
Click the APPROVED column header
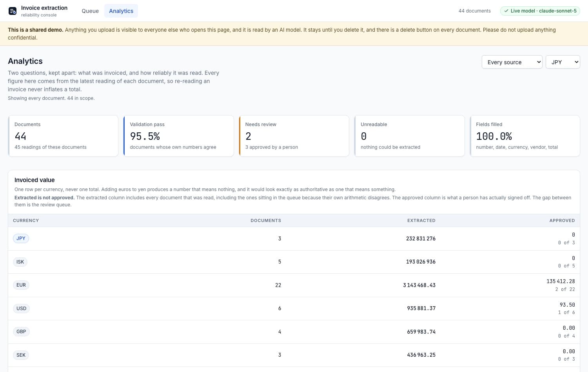pyautogui.click(x=562, y=220)
